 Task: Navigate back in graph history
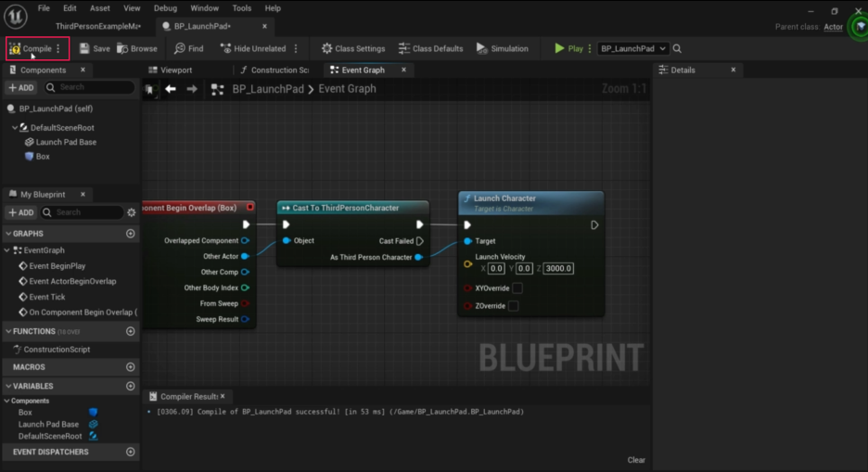click(x=171, y=88)
